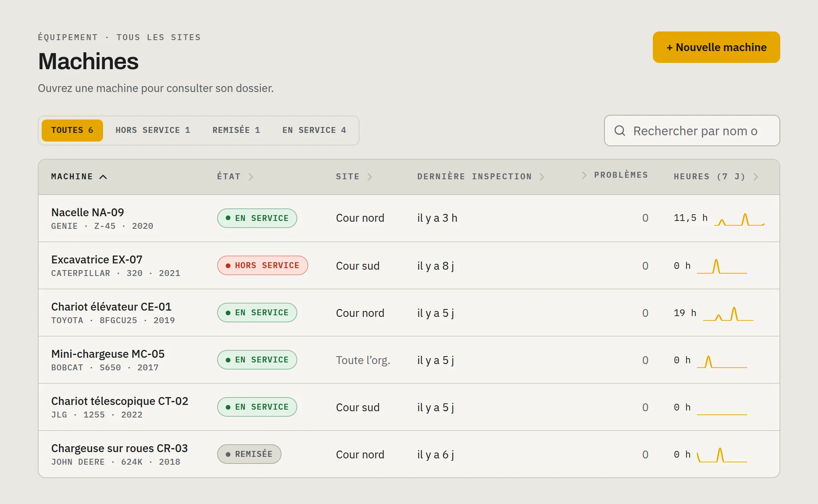Click 'il y a 8 j' inspection cell

point(436,266)
